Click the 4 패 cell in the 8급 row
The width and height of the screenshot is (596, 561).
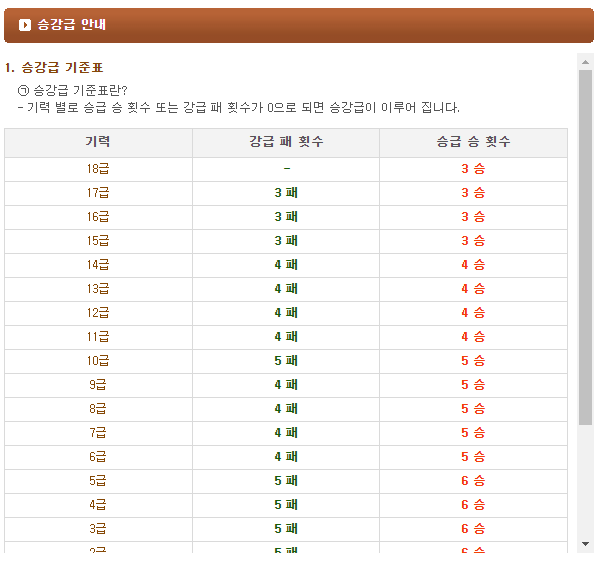(286, 409)
